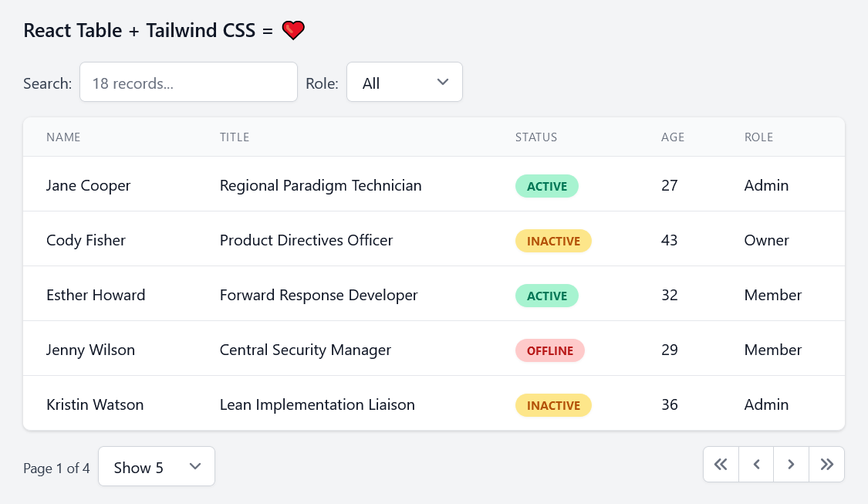Click Cody Fisher's INACTIVE status badge
868x504 pixels.
click(x=553, y=241)
